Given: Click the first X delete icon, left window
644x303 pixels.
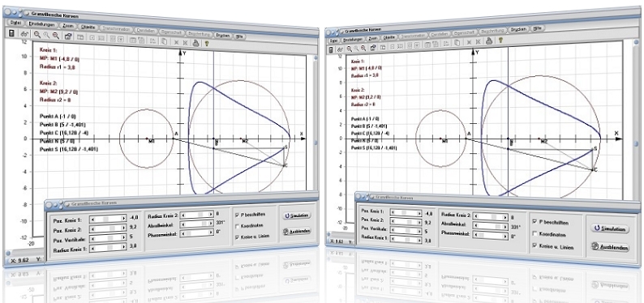Looking at the screenshot, I should (176, 42).
